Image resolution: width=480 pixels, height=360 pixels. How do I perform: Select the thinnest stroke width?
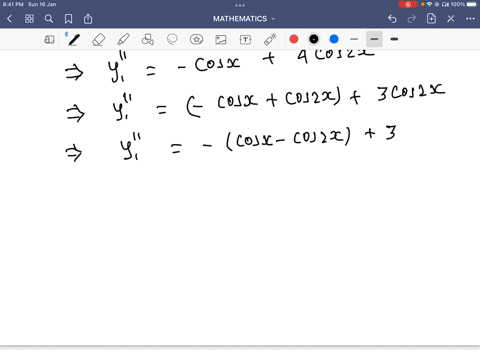click(354, 39)
